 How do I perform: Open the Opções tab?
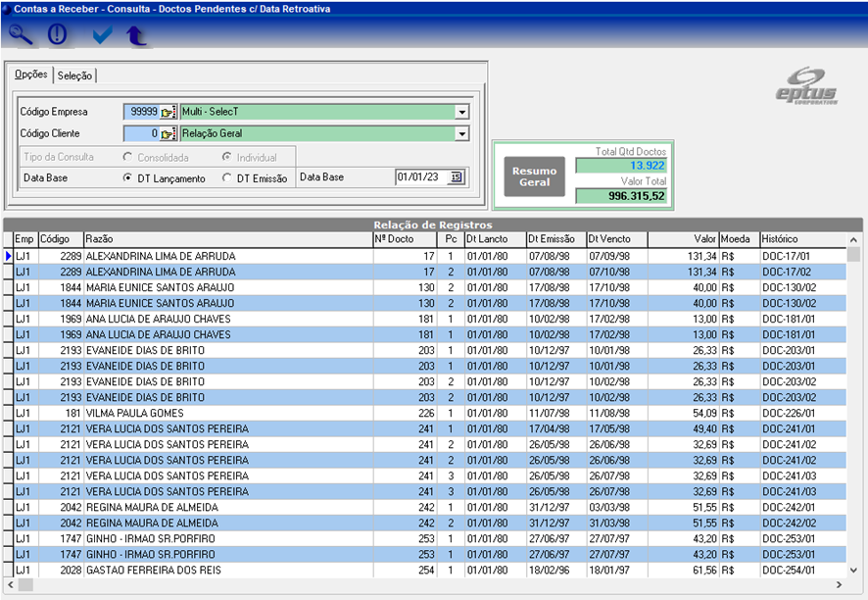click(x=30, y=75)
